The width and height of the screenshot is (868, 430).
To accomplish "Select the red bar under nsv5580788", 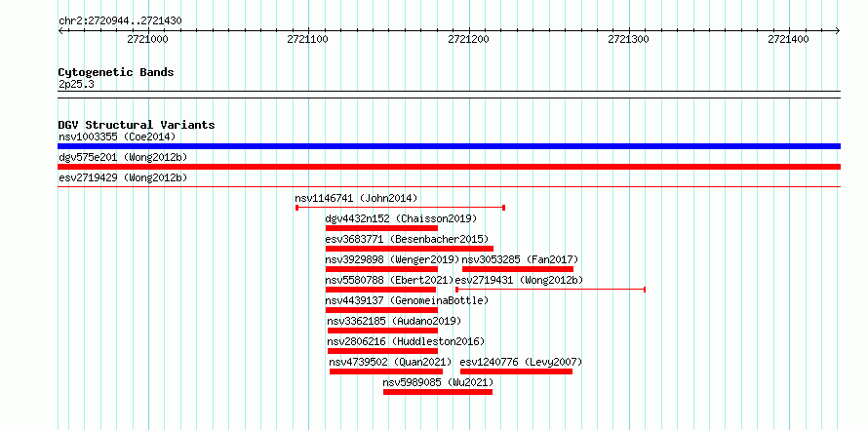I will click(381, 290).
